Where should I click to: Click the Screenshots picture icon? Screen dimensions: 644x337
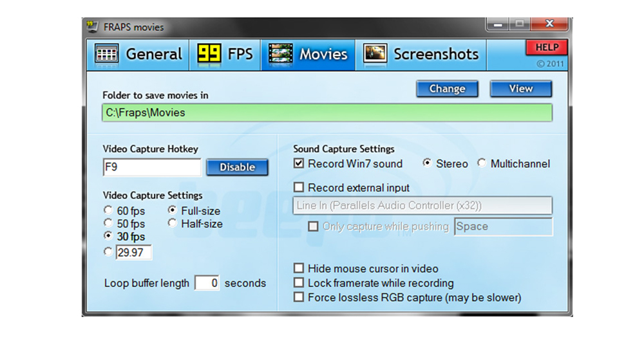(375, 54)
